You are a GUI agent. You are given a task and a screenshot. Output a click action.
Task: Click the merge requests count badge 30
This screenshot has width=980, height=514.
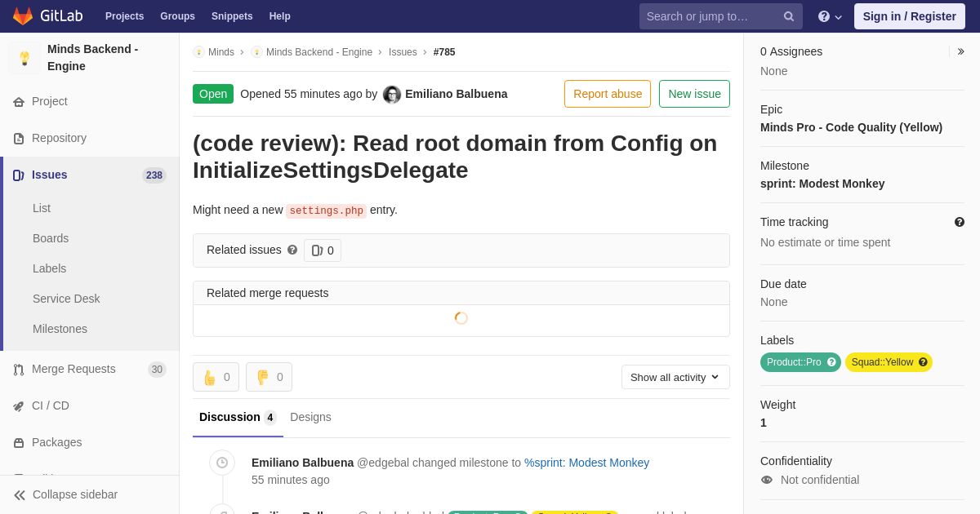157,370
